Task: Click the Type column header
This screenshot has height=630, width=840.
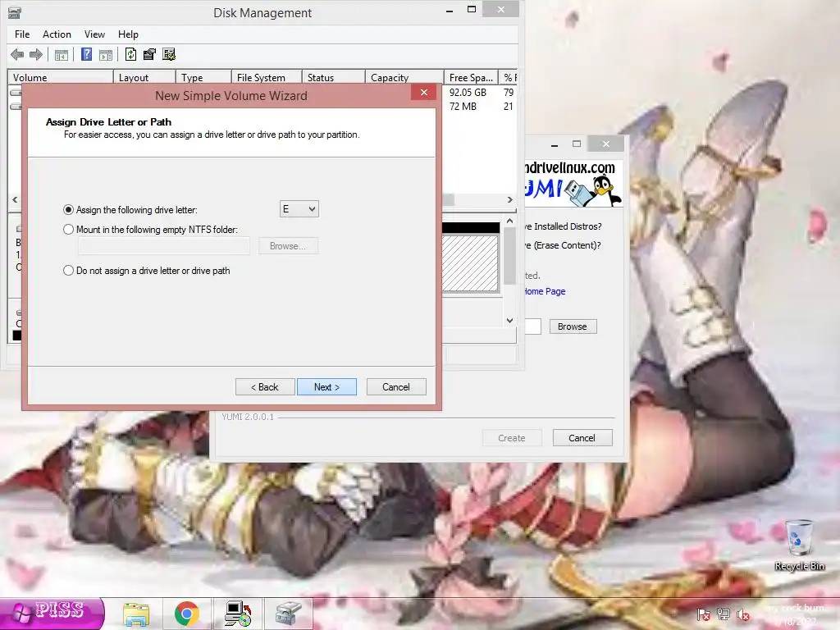Action: pos(203,78)
